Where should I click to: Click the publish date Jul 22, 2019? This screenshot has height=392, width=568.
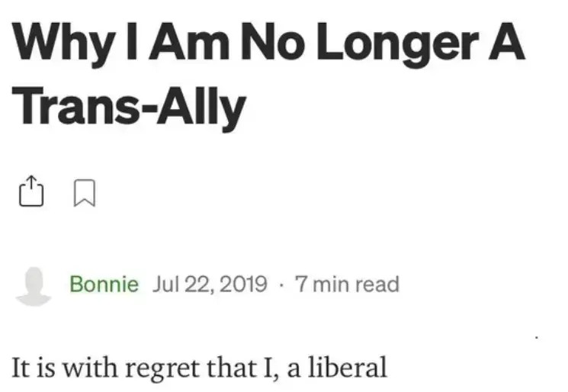point(210,285)
